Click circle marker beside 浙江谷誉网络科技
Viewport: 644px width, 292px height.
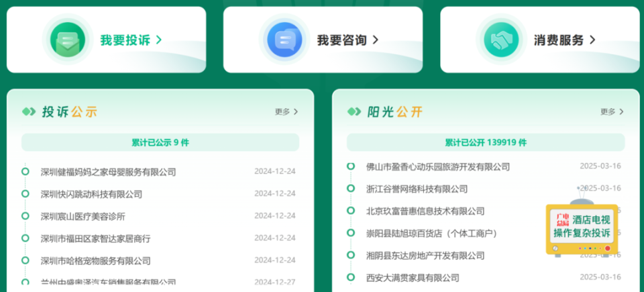point(351,189)
